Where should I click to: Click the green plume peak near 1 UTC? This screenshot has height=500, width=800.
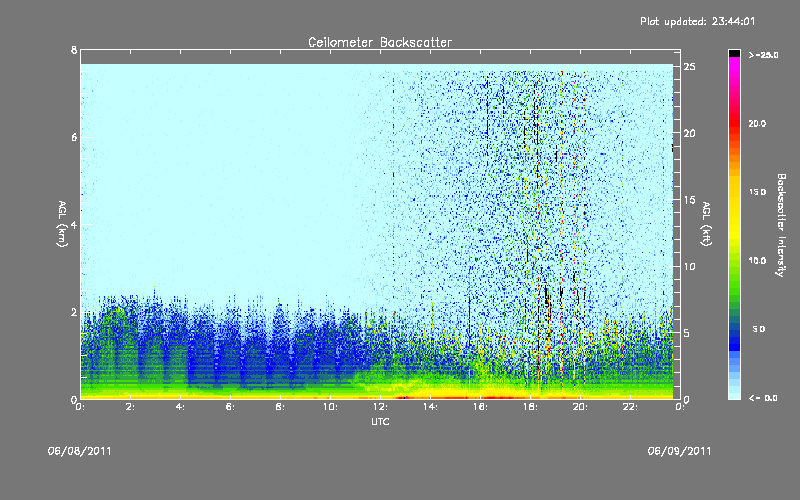pos(115,314)
